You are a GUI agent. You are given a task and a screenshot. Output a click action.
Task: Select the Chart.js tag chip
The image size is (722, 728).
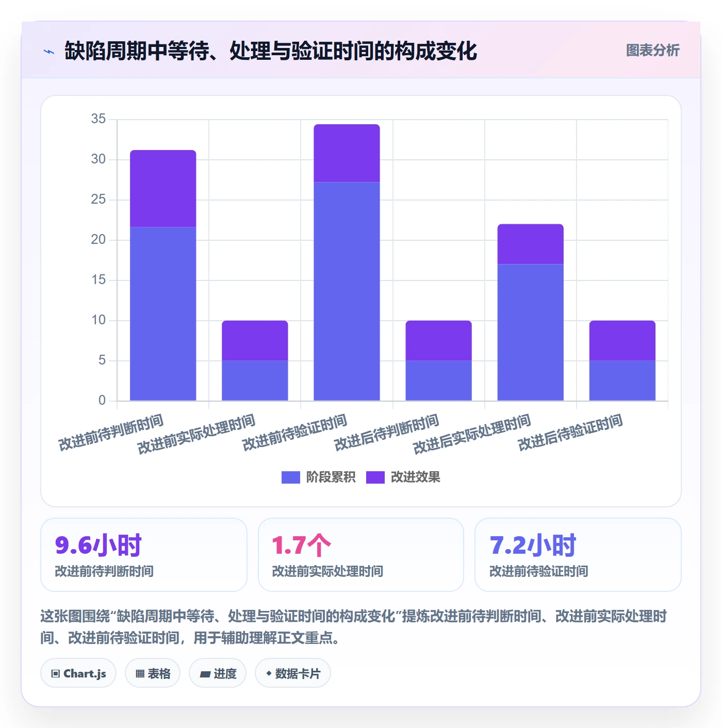tap(78, 673)
